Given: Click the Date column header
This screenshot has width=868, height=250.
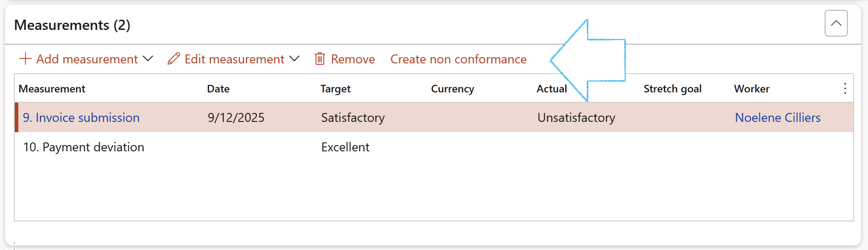Looking at the screenshot, I should (x=218, y=89).
